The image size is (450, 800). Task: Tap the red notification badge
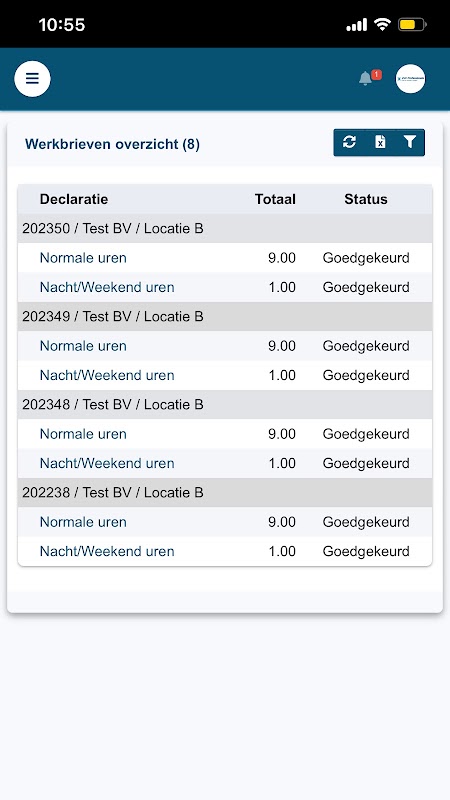click(x=377, y=74)
